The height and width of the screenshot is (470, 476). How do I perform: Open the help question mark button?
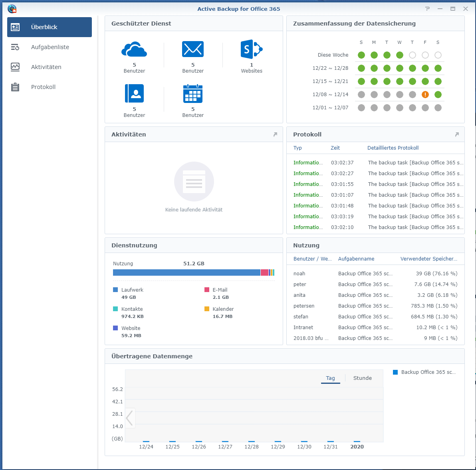[427, 9]
